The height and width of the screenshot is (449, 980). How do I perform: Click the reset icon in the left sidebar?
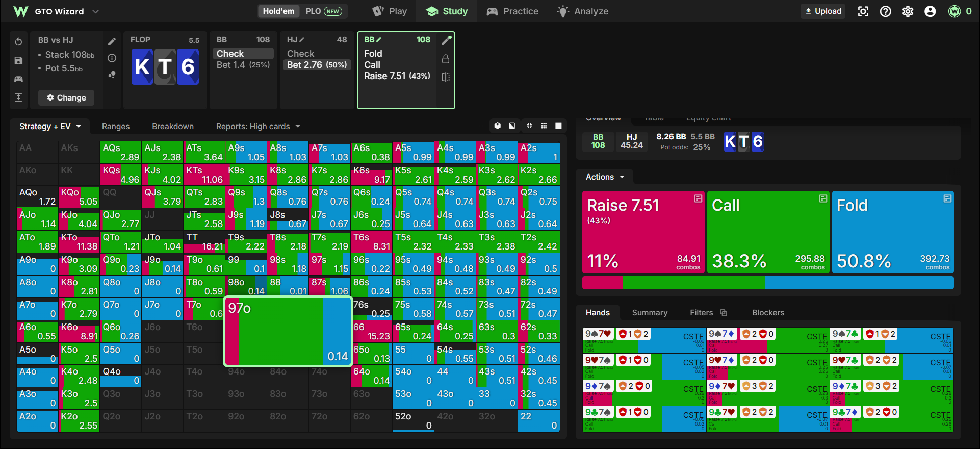18,41
